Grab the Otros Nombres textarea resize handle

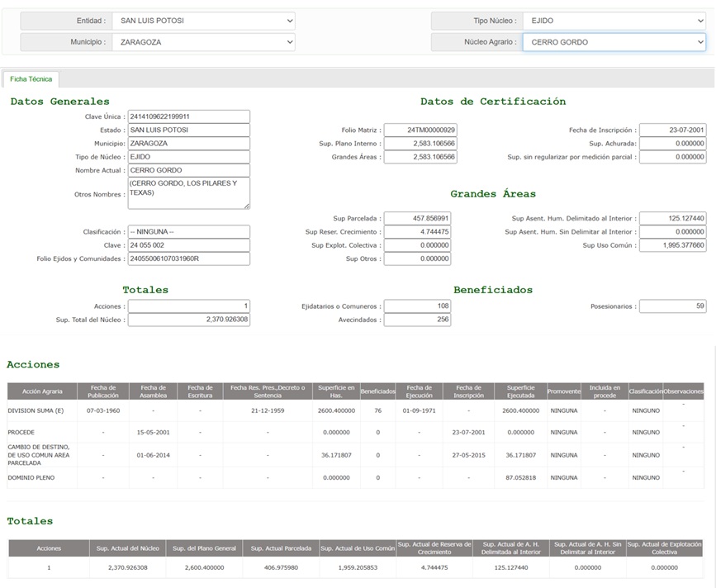(247, 206)
